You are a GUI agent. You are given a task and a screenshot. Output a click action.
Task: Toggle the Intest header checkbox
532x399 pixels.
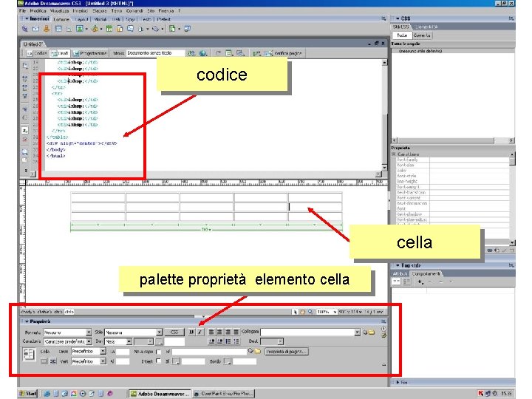[158, 361]
